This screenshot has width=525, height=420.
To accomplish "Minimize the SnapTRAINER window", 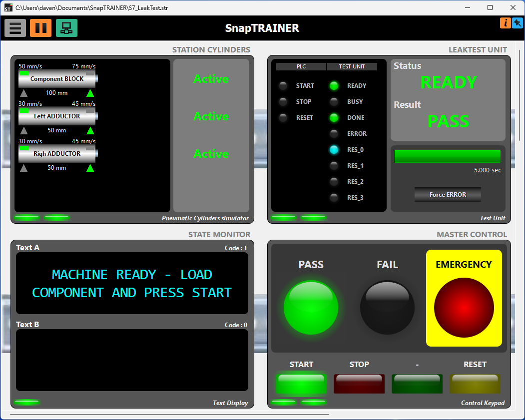I will point(468,7).
